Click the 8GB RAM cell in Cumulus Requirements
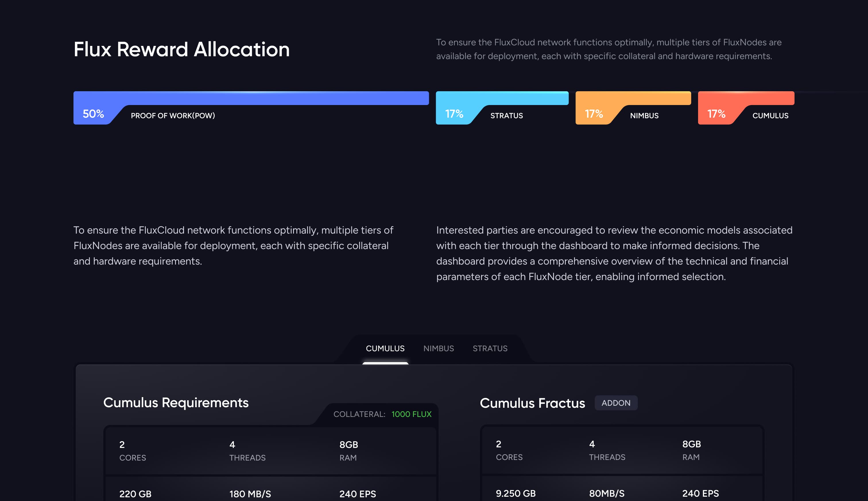The height and width of the screenshot is (501, 868). point(348,450)
